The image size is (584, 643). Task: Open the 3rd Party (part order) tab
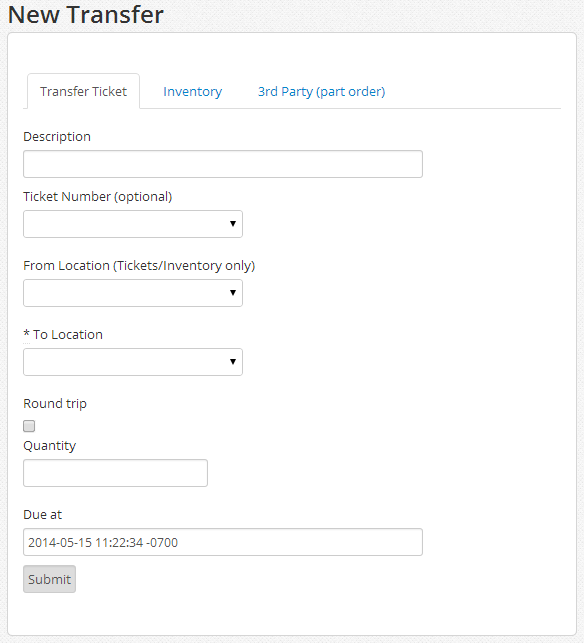pyautogui.click(x=322, y=91)
